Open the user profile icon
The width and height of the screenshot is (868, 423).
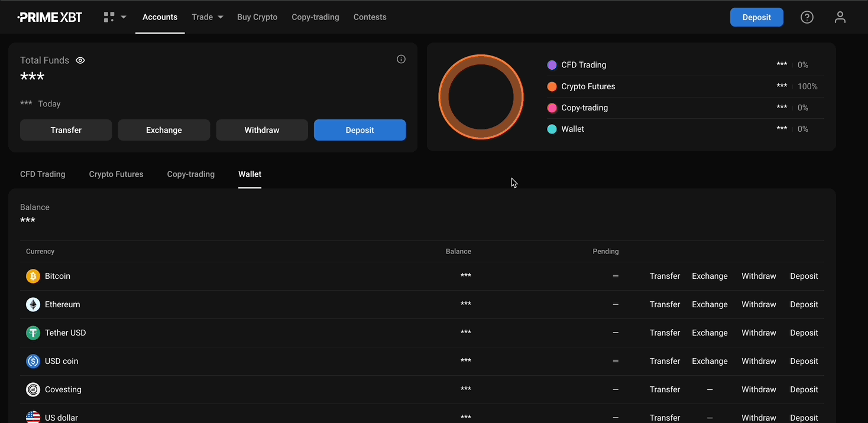tap(840, 17)
